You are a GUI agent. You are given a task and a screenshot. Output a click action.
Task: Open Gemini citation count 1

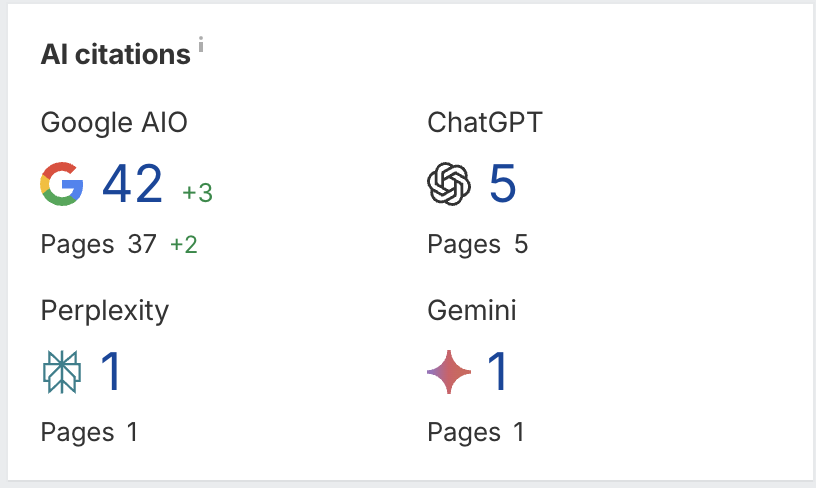[497, 372]
